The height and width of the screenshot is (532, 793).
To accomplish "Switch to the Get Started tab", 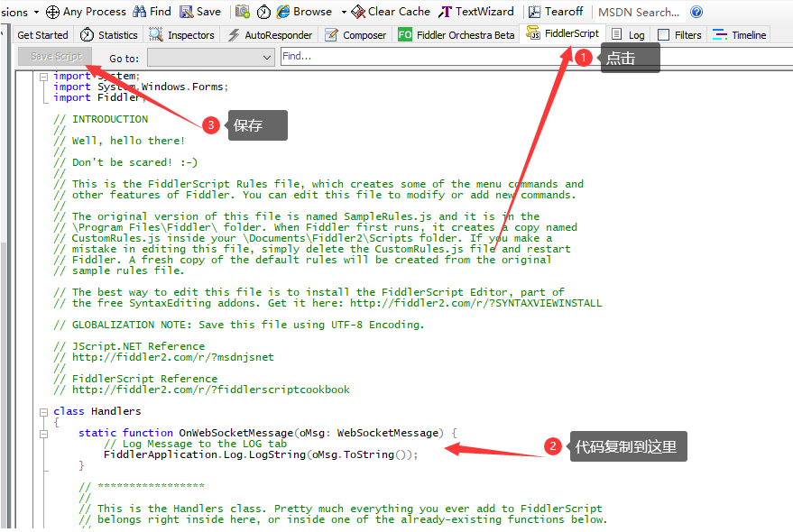I will (42, 35).
